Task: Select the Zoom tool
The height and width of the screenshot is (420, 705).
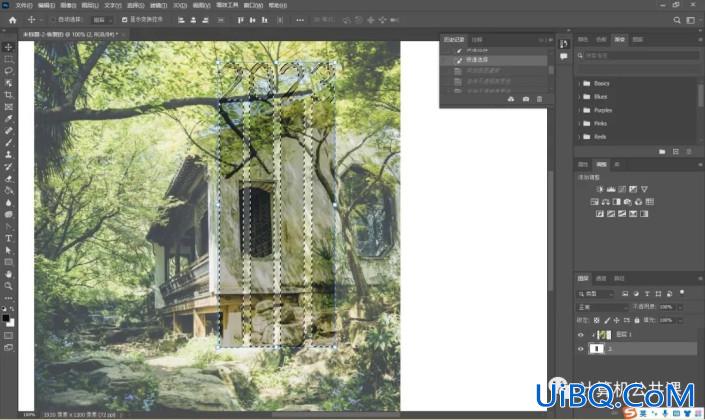Action: (8, 286)
